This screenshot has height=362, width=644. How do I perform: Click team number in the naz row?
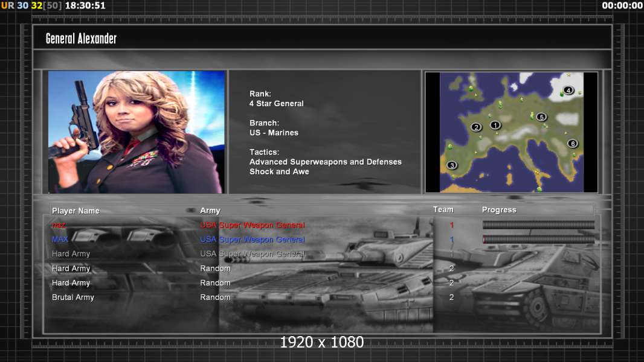452,225
